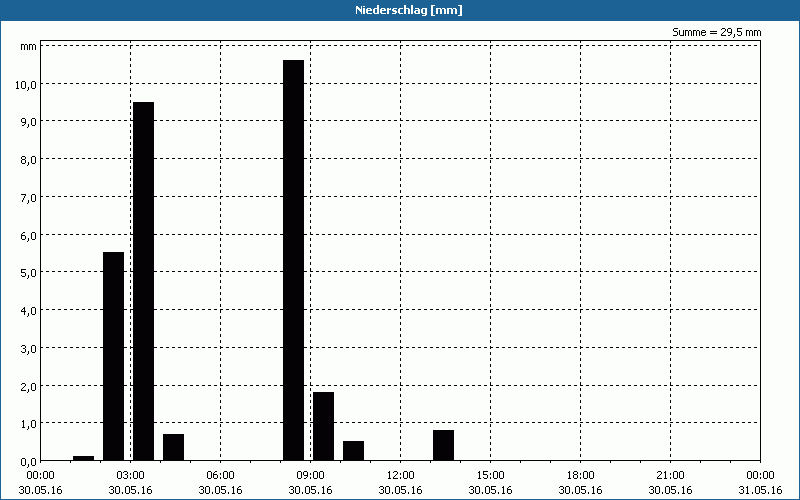Screen dimensions: 800x500
Task: Click the 0,7 mm bar just after 04:00
Action: tap(173, 447)
